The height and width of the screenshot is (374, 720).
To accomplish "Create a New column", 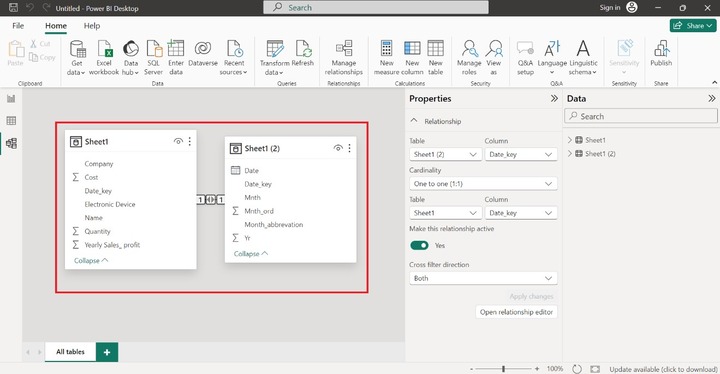I will 412,57.
